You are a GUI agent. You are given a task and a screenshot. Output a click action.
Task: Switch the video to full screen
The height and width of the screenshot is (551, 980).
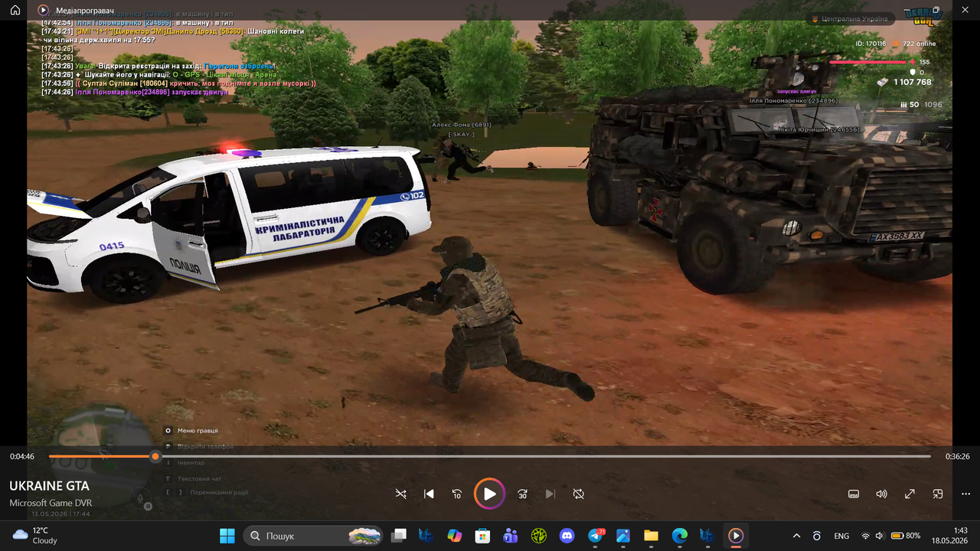[910, 494]
